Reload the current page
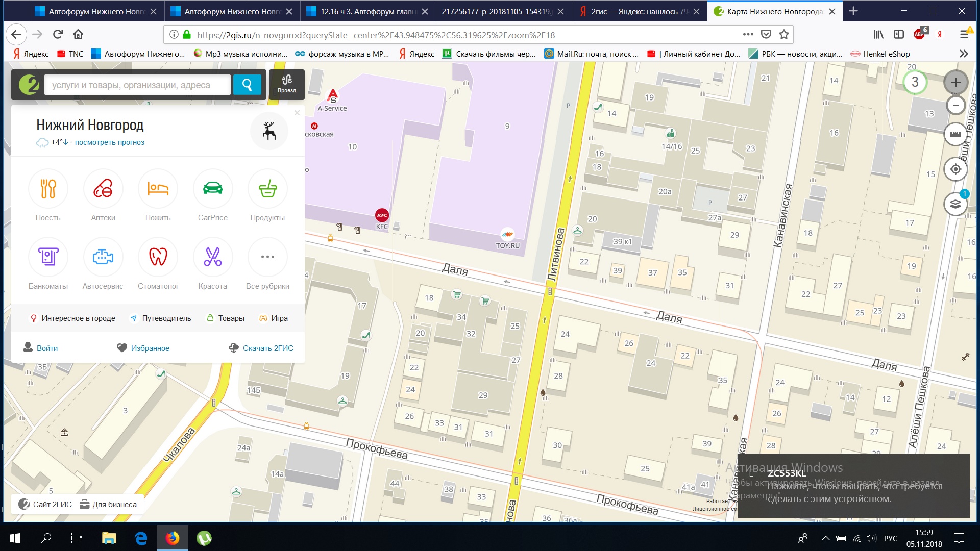 58,34
